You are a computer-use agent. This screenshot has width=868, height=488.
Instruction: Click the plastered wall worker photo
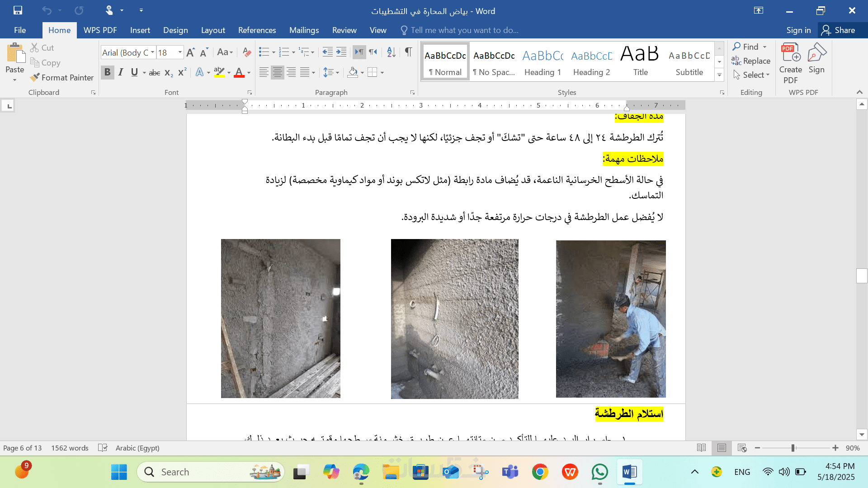click(611, 319)
